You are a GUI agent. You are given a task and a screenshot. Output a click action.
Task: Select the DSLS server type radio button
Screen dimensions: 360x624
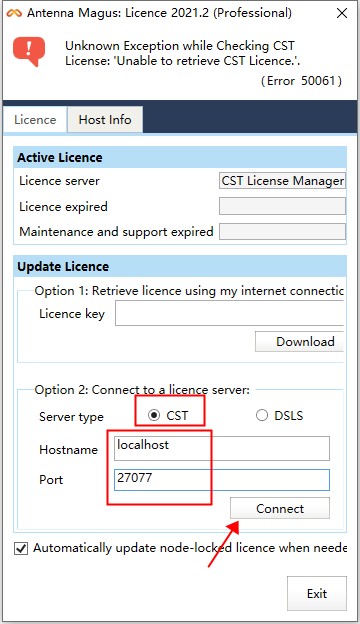point(262,415)
